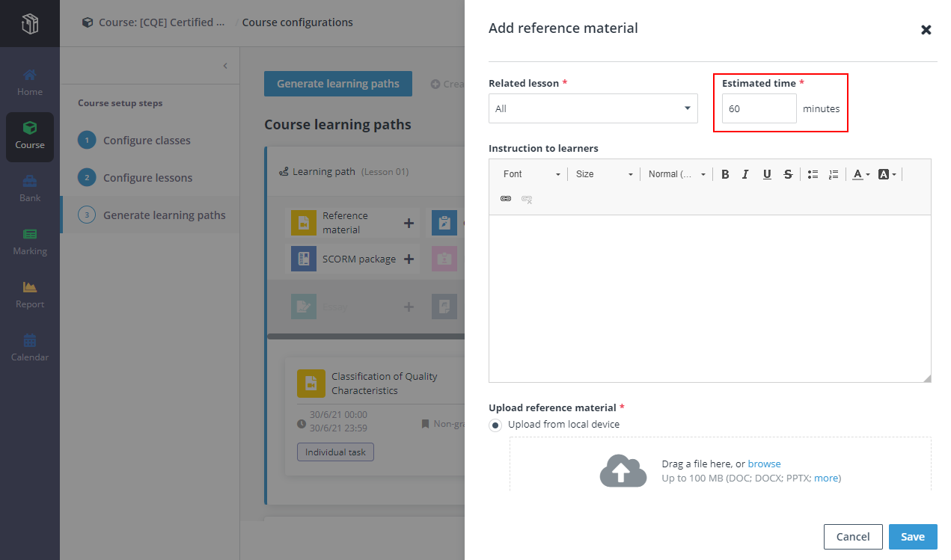Click the Save button

913,537
